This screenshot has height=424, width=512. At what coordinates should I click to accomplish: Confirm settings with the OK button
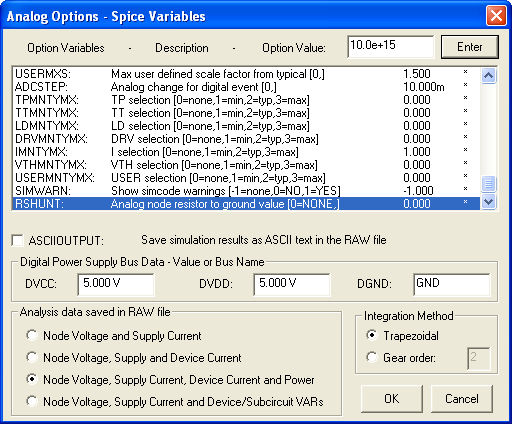[x=392, y=399]
